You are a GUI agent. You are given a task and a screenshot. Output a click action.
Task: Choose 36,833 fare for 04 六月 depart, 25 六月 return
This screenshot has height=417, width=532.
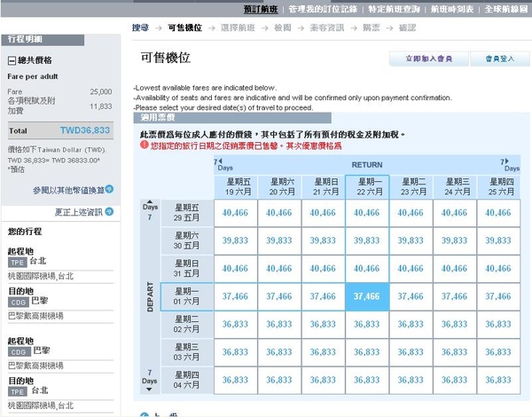[x=498, y=380]
